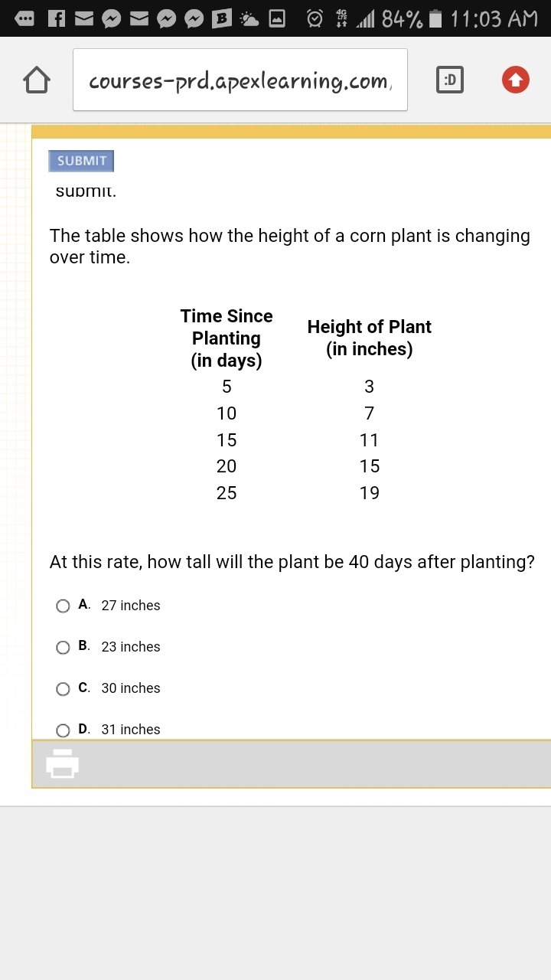Tap the red upload arrow icon
Image resolution: width=551 pixels, height=980 pixels.
click(516, 80)
